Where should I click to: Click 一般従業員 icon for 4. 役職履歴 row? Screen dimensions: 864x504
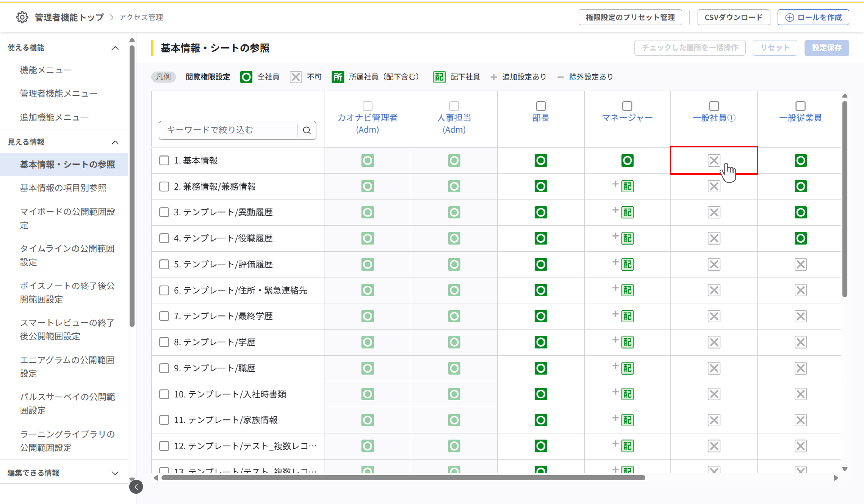pyautogui.click(x=801, y=238)
